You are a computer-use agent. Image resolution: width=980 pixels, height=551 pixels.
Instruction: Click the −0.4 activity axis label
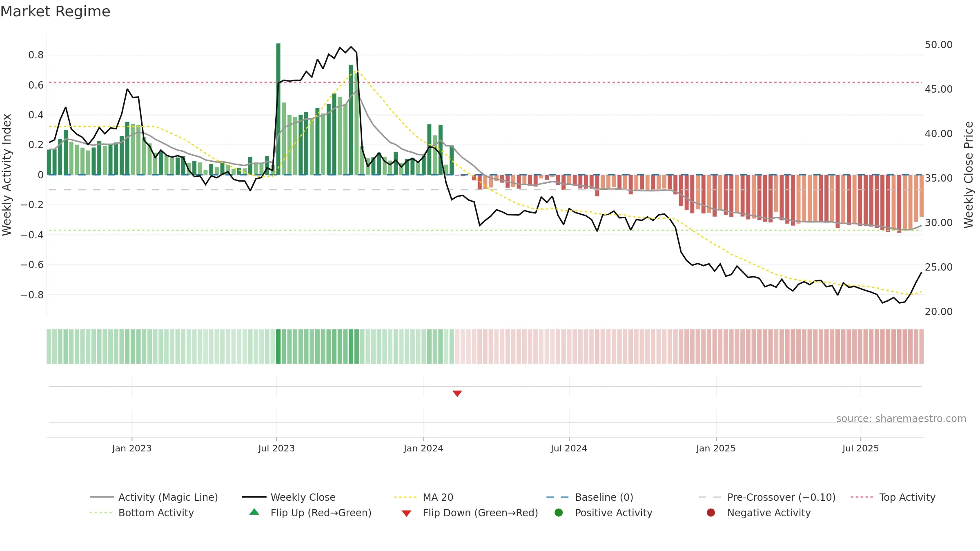pyautogui.click(x=32, y=235)
